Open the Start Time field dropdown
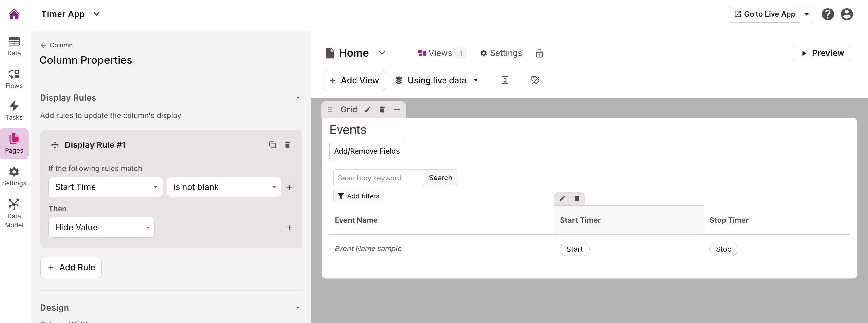Screen dimensions: 868x323 [105, 187]
